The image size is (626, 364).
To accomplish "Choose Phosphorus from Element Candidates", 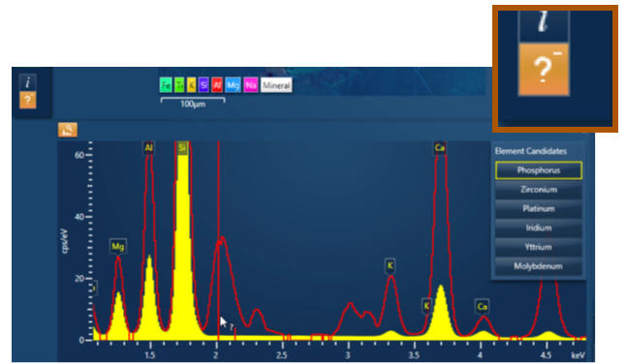I will (539, 170).
